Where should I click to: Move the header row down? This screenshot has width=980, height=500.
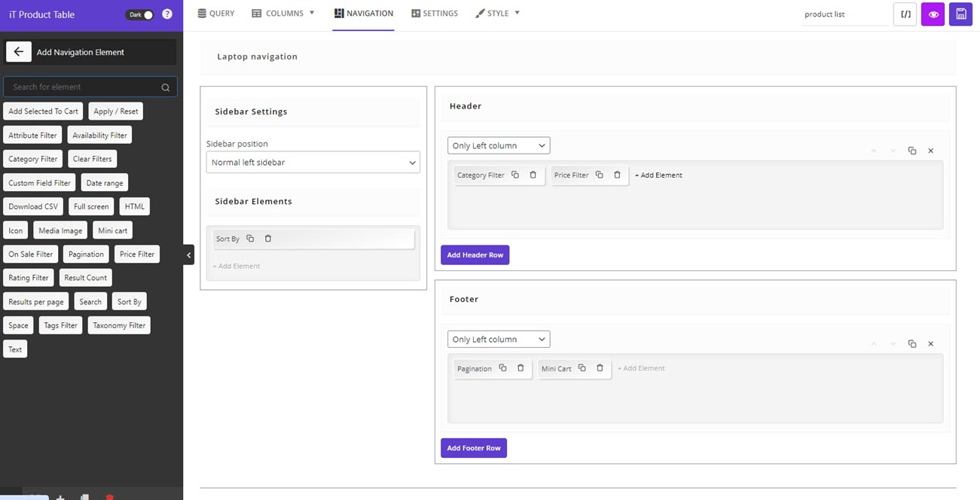click(893, 151)
